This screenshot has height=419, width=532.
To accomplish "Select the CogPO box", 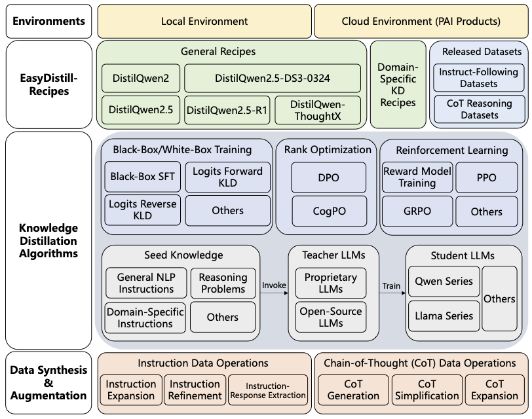I will [x=329, y=211].
